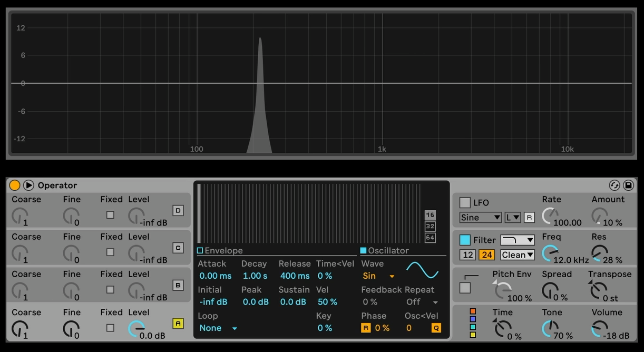Click the Volume knob
Image resolution: width=644 pixels, height=352 pixels.
[x=598, y=330]
